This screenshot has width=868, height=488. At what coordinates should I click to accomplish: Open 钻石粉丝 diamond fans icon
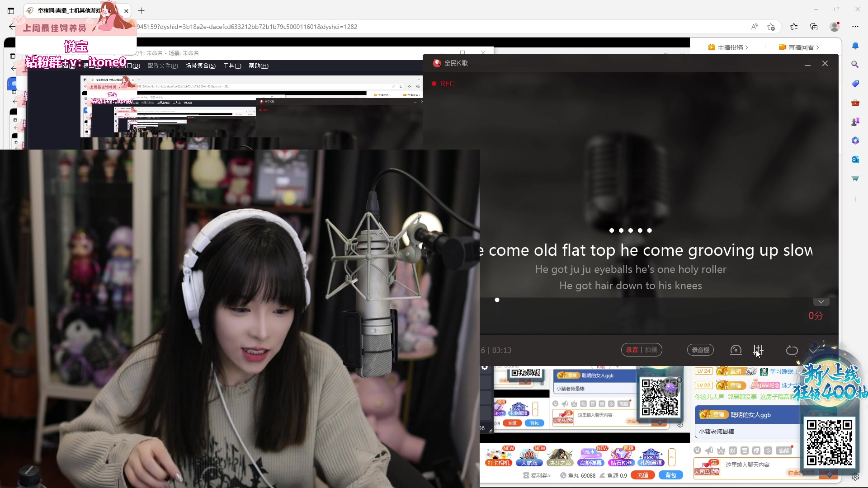621,457
